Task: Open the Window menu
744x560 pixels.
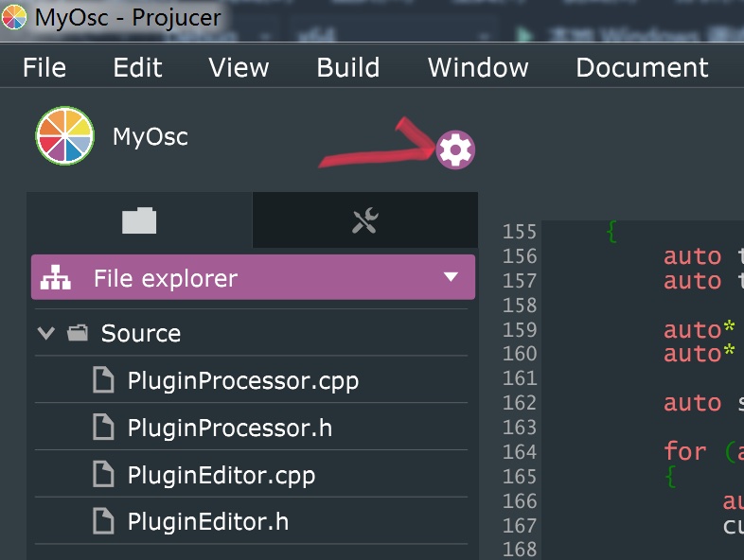Action: tap(478, 68)
